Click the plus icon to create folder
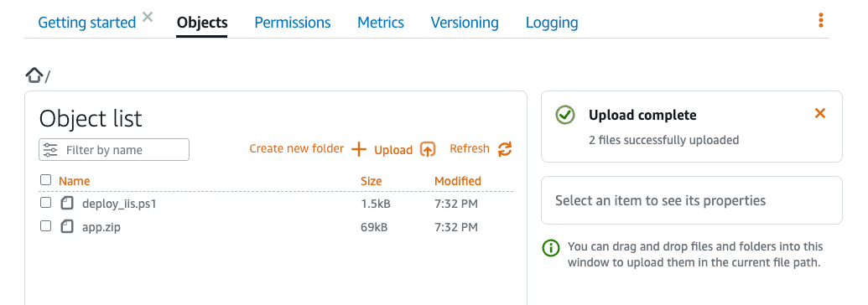The width and height of the screenshot is (868, 305). (359, 149)
